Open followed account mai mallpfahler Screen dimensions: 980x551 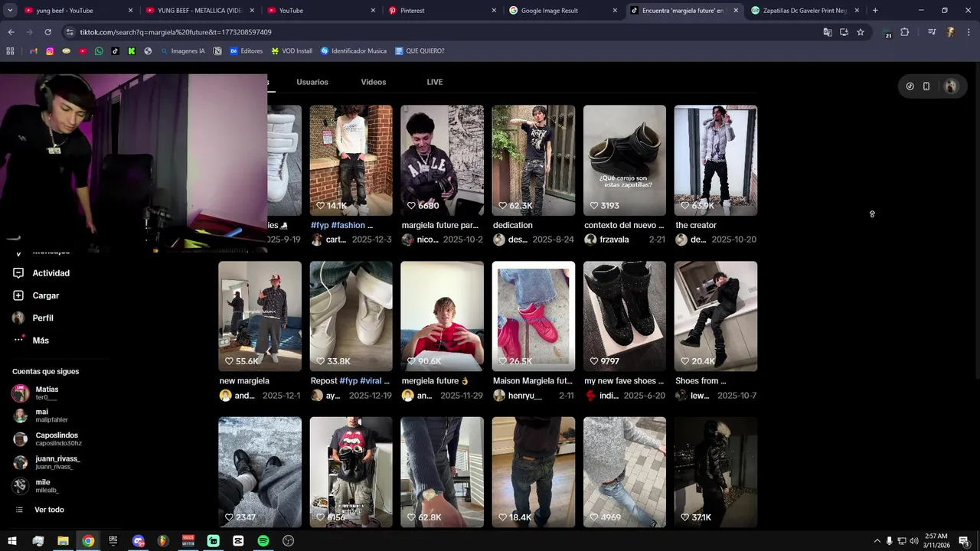click(x=46, y=416)
